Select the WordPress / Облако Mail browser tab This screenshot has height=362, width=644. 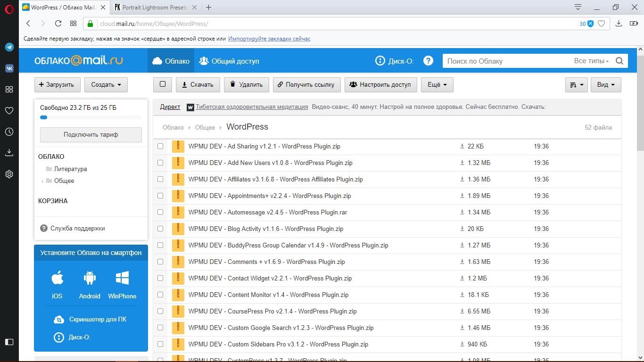63,8
